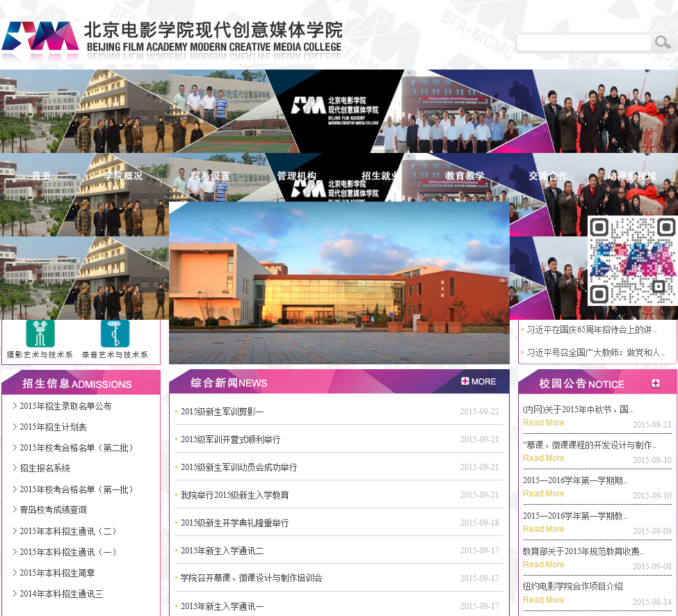Click plus icon in 校园公告 NOTICE header
The image size is (678, 616).
point(656,383)
